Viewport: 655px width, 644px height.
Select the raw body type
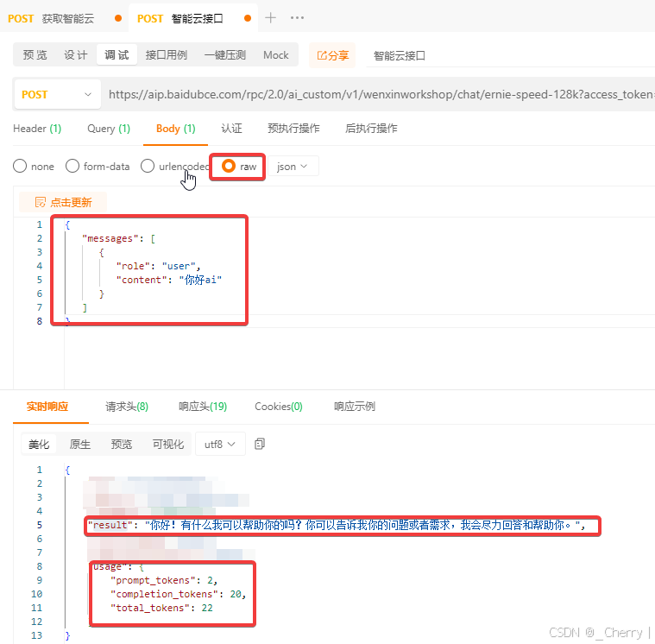(238, 167)
